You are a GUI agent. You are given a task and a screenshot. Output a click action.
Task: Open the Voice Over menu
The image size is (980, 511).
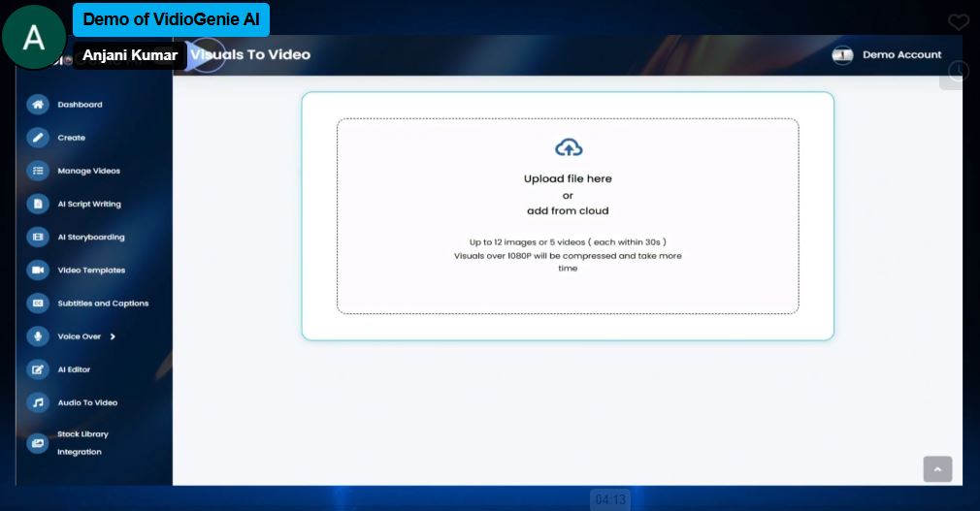coord(80,336)
